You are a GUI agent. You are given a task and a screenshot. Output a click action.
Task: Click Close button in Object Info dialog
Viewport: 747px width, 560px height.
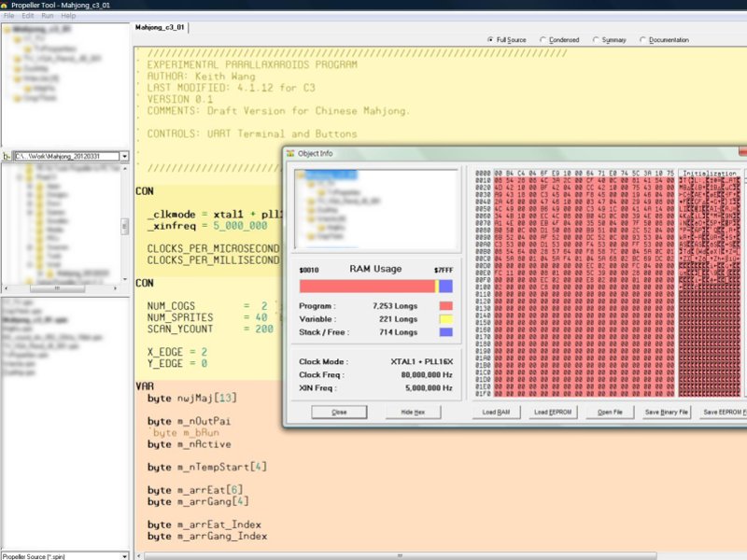point(339,412)
